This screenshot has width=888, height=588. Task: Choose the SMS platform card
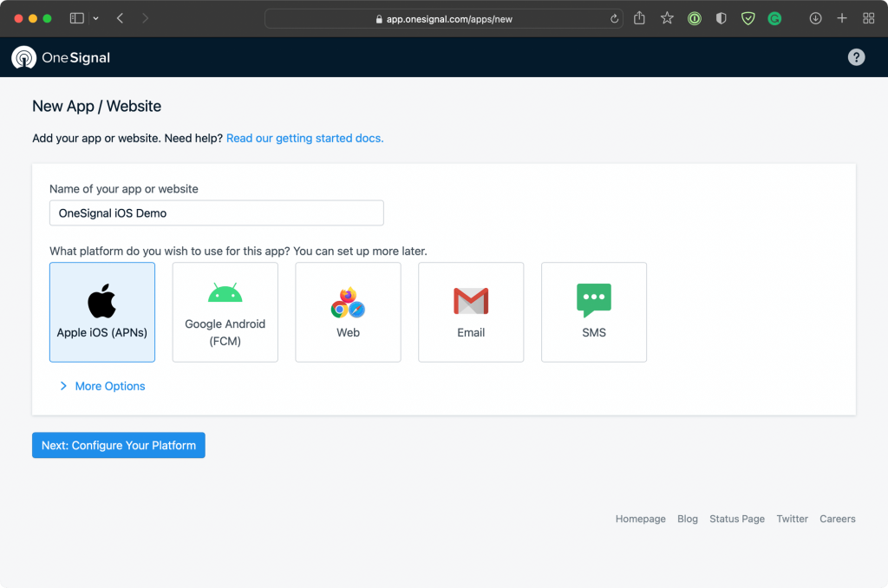593,312
